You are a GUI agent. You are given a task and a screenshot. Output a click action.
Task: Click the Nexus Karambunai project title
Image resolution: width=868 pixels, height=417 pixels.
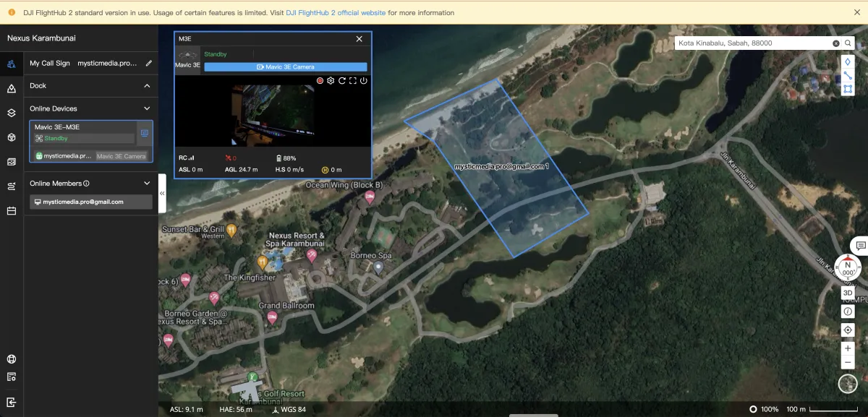pos(41,38)
